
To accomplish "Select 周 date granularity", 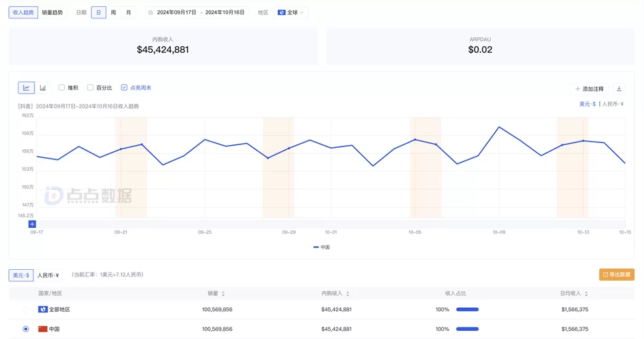I will click(x=113, y=13).
